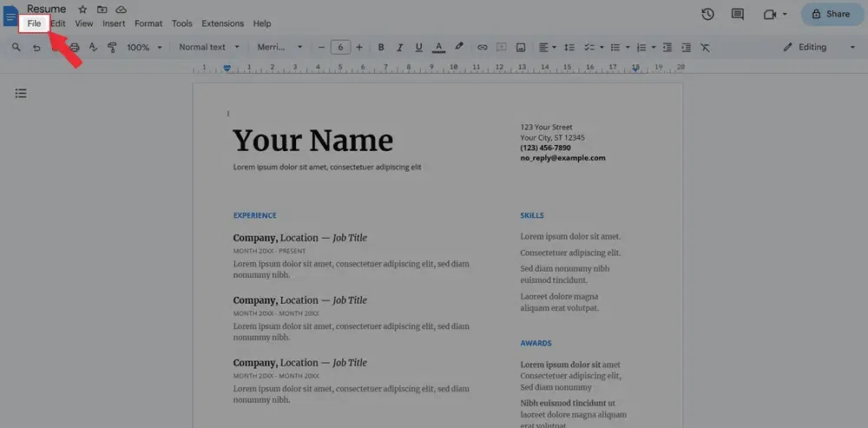Viewport: 868px width, 428px height.
Task: Insert an image
Action: pyautogui.click(x=520, y=48)
